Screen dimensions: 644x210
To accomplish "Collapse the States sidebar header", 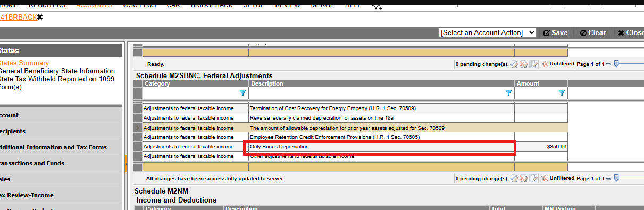I will [61, 51].
